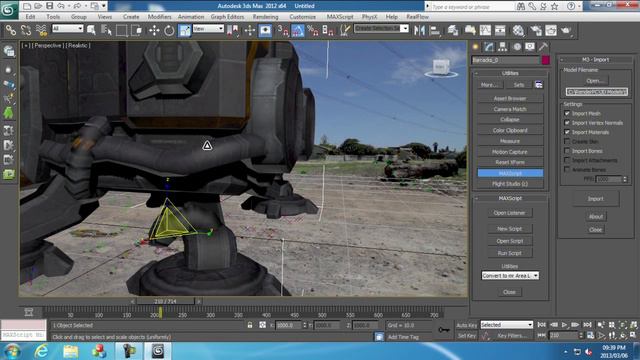The width and height of the screenshot is (640, 360).
Task: Collapse the Utilities rollout header
Action: point(510,73)
